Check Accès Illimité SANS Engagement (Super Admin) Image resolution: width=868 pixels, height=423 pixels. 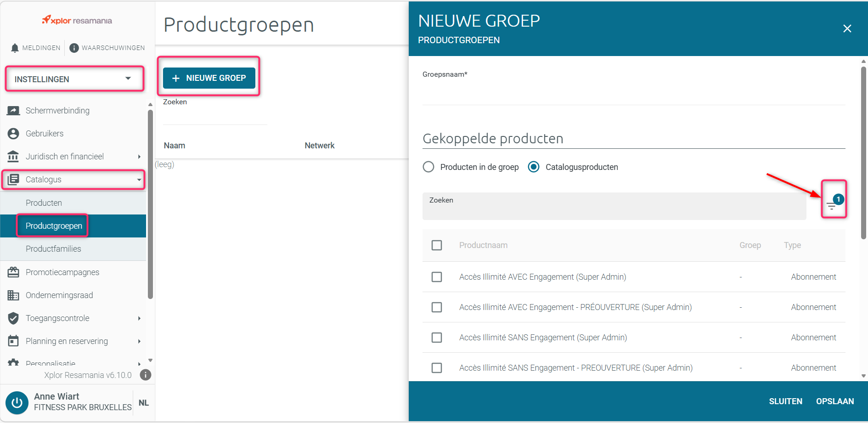click(x=437, y=338)
